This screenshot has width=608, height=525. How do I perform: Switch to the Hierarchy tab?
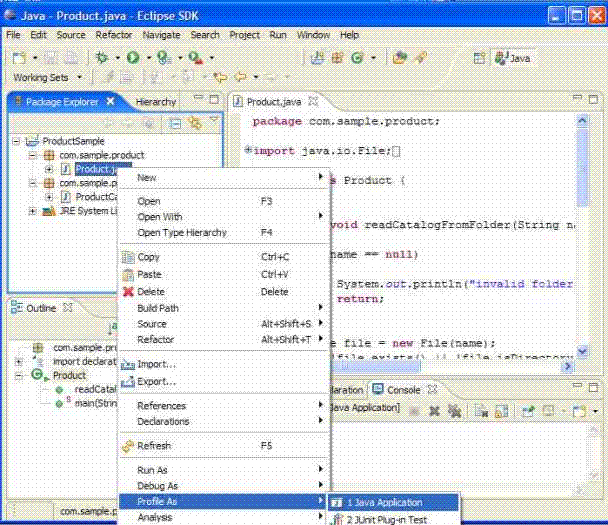pyautogui.click(x=155, y=101)
